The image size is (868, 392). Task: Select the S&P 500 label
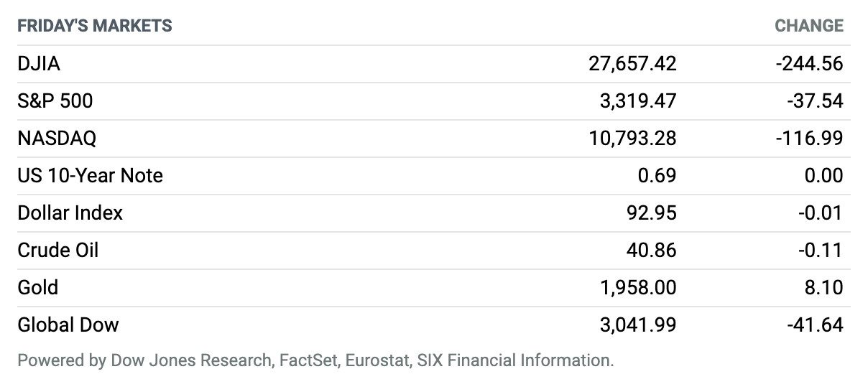[x=55, y=101]
